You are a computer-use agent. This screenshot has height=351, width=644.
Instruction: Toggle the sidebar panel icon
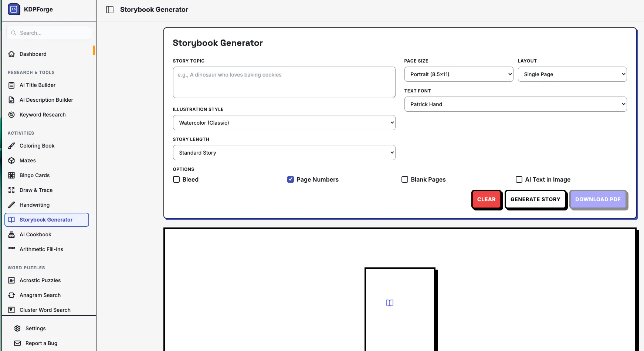tap(110, 10)
